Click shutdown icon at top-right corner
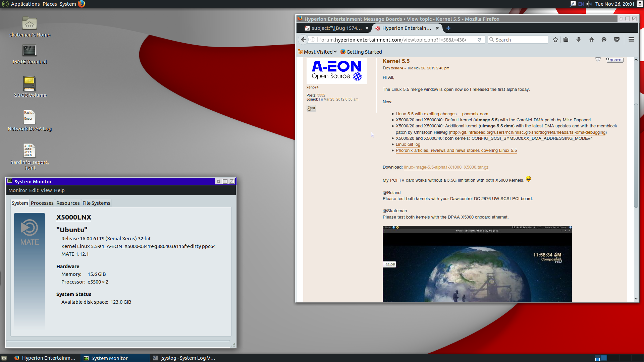The height and width of the screenshot is (362, 644). click(640, 4)
